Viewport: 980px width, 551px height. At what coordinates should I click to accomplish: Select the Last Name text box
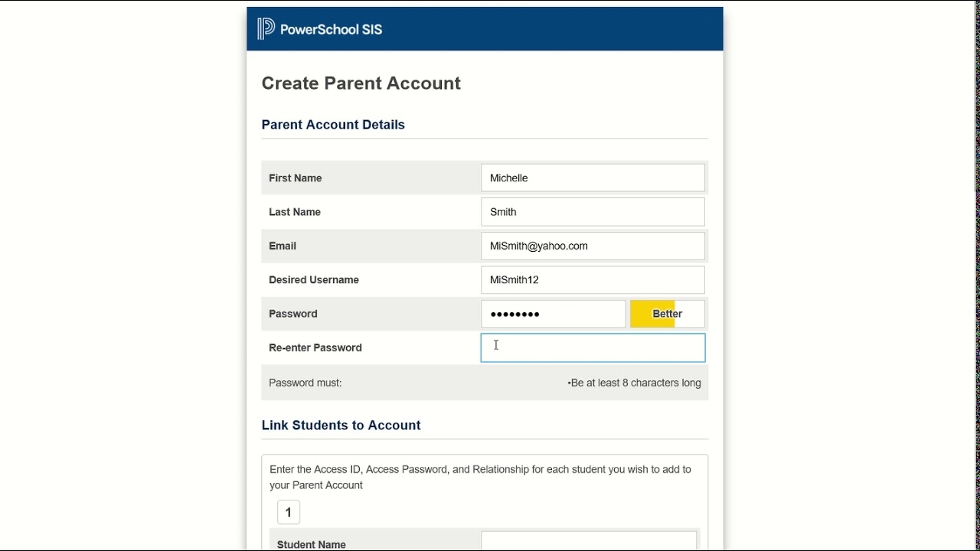593,212
